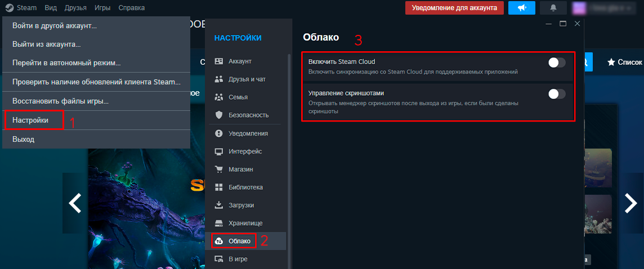Choose Перейти в автономный режим
Viewport: 644px width, 269px height.
point(96,63)
